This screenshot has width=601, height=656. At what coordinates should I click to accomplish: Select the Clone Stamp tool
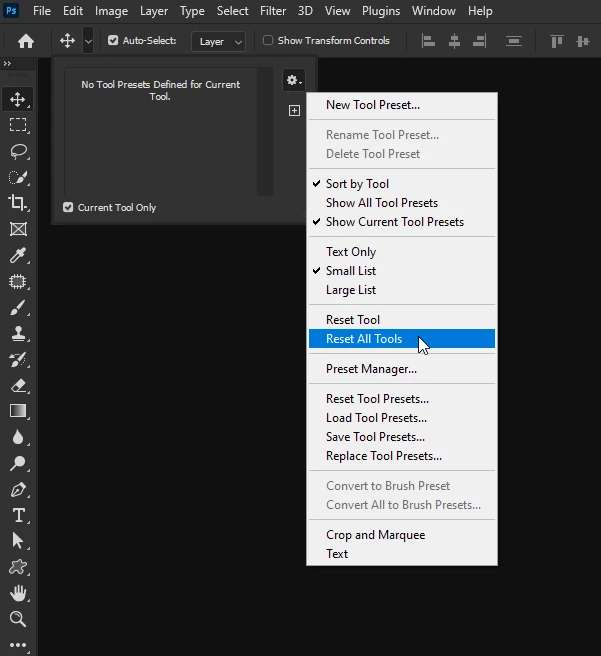pos(18,333)
